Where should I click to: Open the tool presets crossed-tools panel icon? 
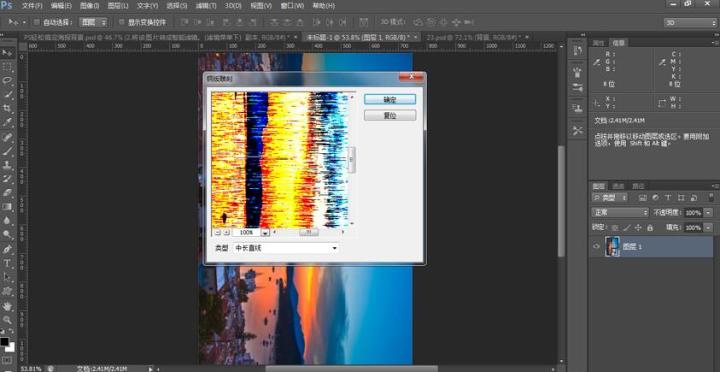[578, 131]
